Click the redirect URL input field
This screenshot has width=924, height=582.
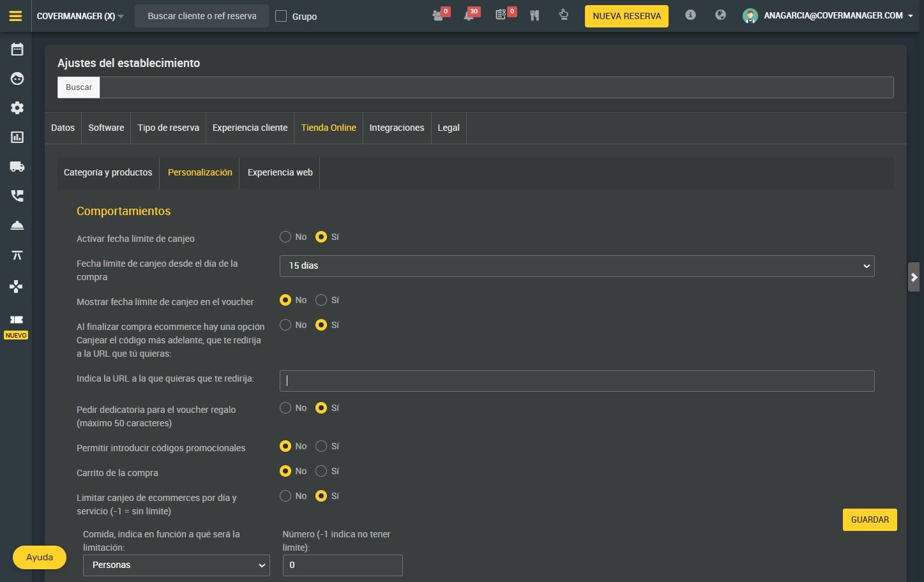[x=577, y=381]
